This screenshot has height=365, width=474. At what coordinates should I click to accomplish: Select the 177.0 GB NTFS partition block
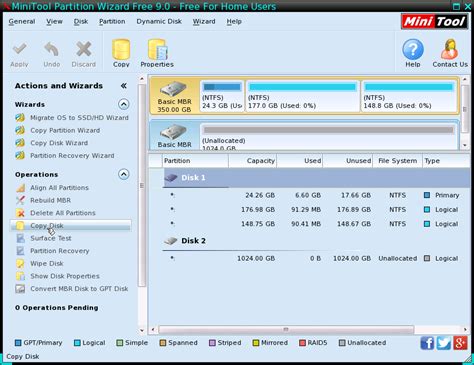(x=303, y=96)
